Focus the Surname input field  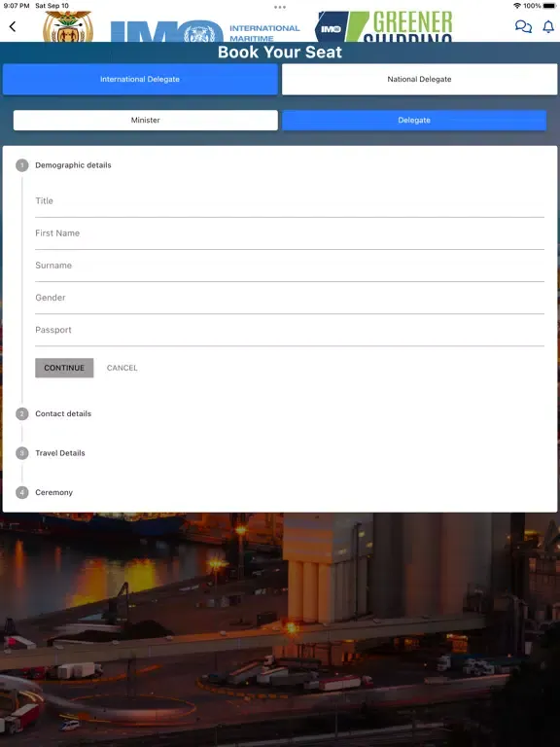coord(290,267)
